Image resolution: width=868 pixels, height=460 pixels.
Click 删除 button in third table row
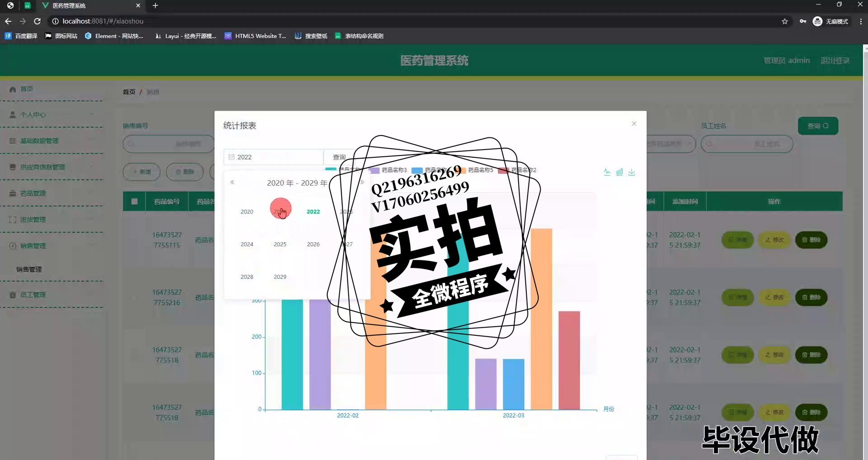811,355
